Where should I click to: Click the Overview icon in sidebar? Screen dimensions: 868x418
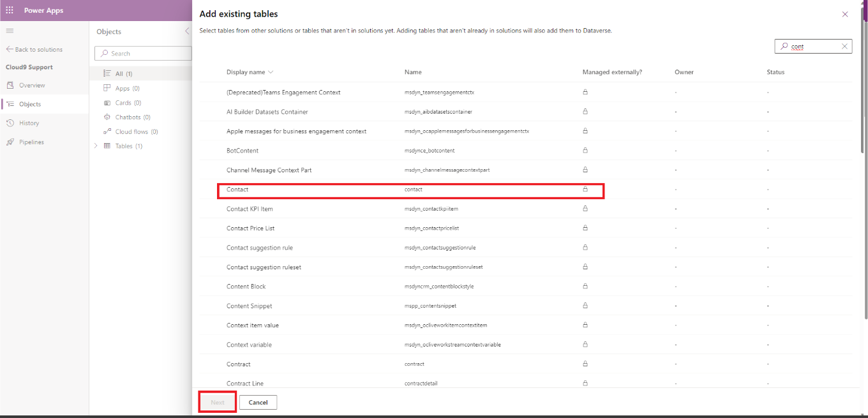[10, 85]
